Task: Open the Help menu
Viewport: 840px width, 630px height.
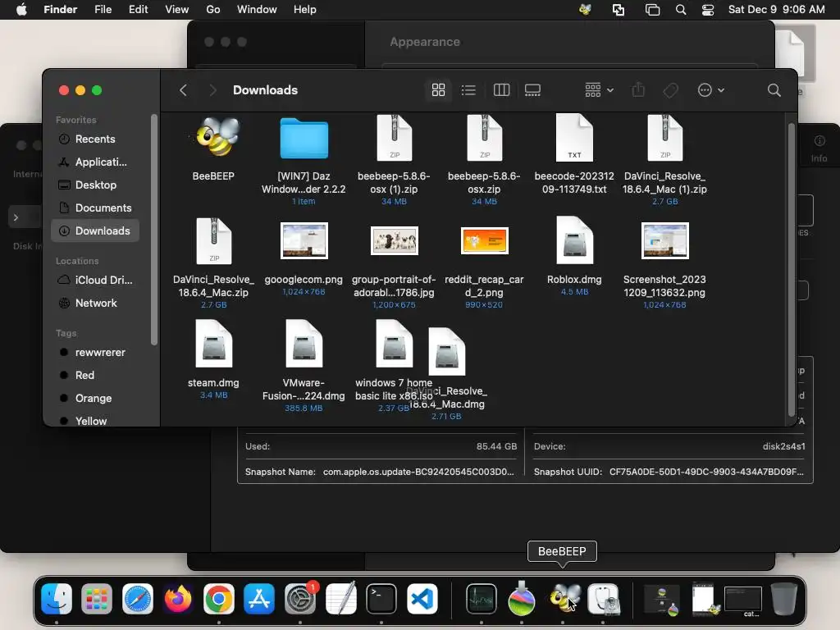Action: pos(305,10)
